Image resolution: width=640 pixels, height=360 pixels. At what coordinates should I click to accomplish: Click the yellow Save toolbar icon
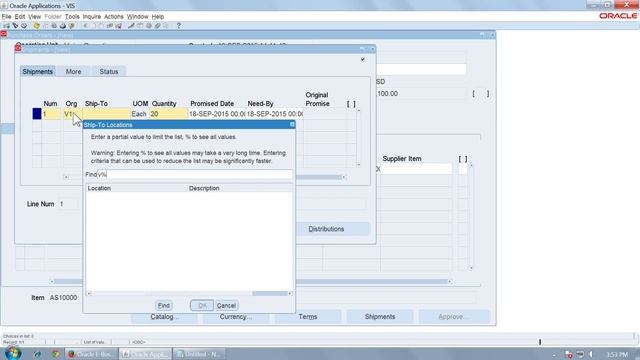37,26
